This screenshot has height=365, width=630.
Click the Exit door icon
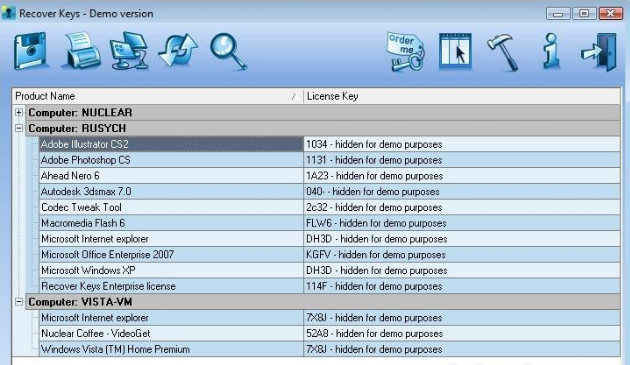coord(599,52)
